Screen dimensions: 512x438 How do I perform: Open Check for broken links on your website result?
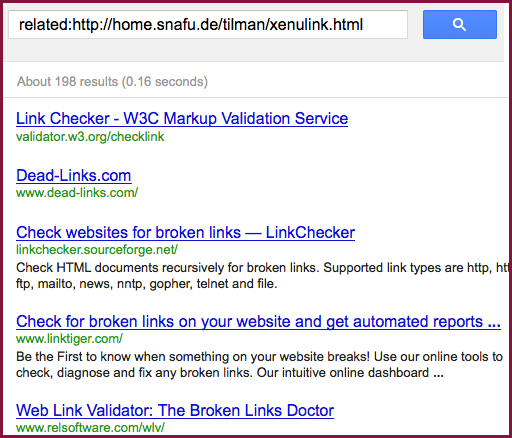coord(258,322)
